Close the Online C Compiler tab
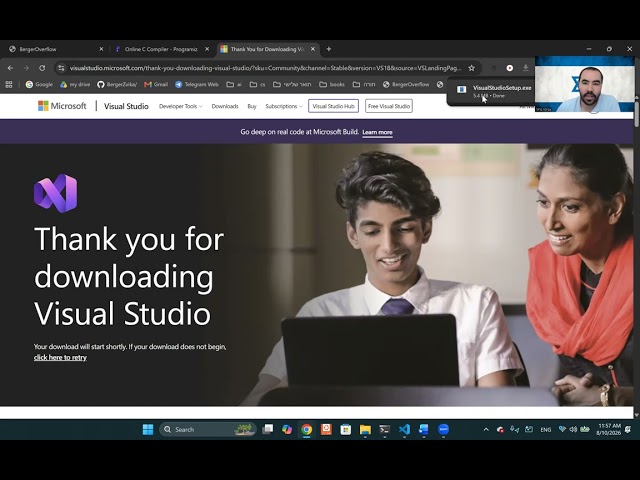640x480 pixels. click(x=207, y=49)
